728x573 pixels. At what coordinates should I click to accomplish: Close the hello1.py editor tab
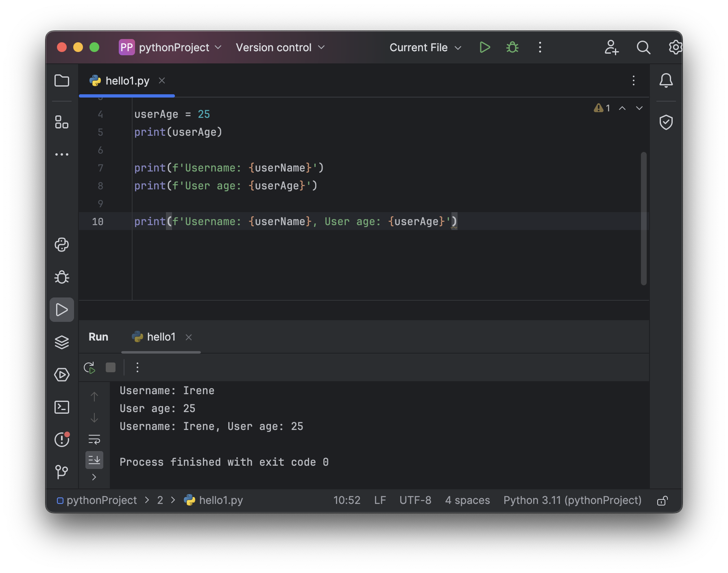click(162, 80)
